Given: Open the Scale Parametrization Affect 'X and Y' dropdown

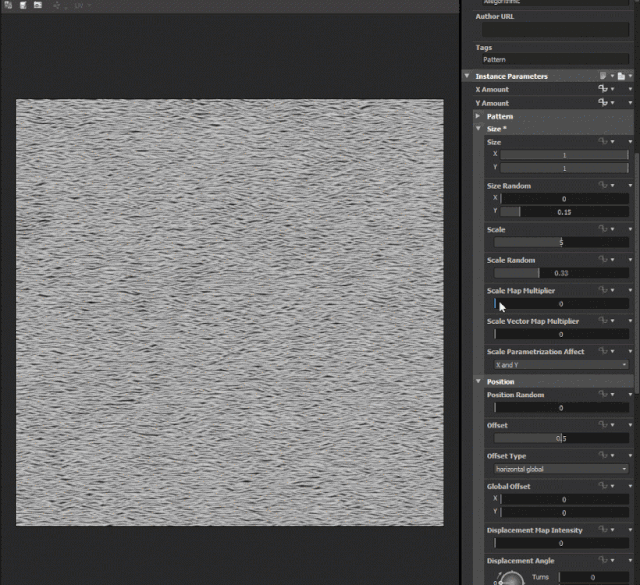Looking at the screenshot, I should [561, 365].
